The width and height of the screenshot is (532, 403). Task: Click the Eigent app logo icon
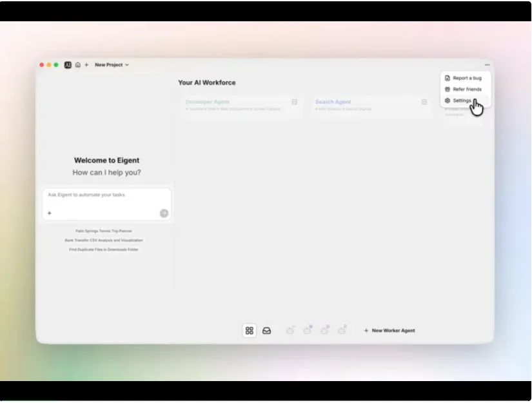coord(68,65)
